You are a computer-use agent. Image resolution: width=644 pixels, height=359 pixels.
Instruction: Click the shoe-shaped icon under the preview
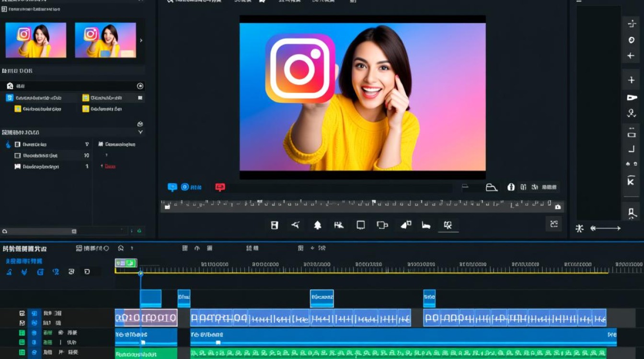pyautogui.click(x=492, y=188)
